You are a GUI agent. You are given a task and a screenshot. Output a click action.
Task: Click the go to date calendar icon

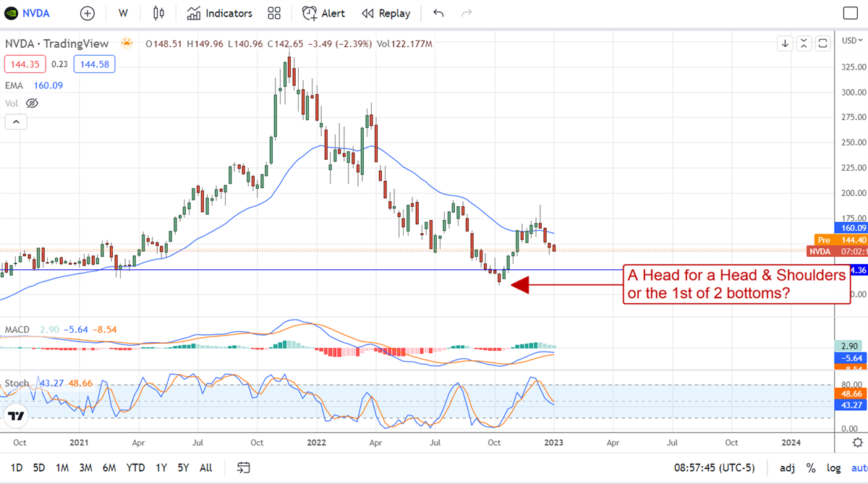pos(243,467)
